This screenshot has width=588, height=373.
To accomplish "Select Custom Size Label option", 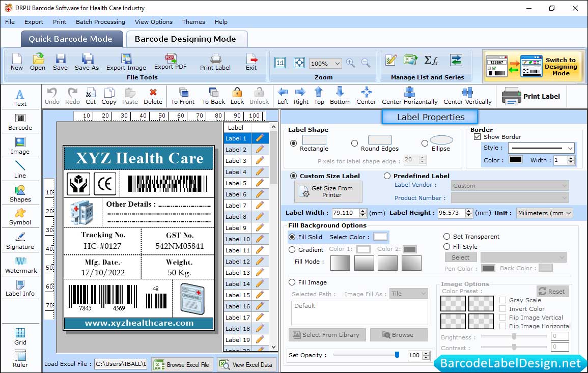I will 293,176.
